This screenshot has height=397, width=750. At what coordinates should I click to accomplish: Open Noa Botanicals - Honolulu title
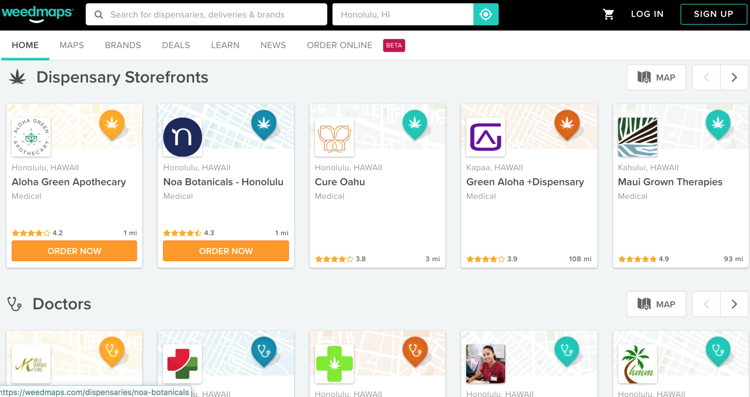pyautogui.click(x=223, y=182)
